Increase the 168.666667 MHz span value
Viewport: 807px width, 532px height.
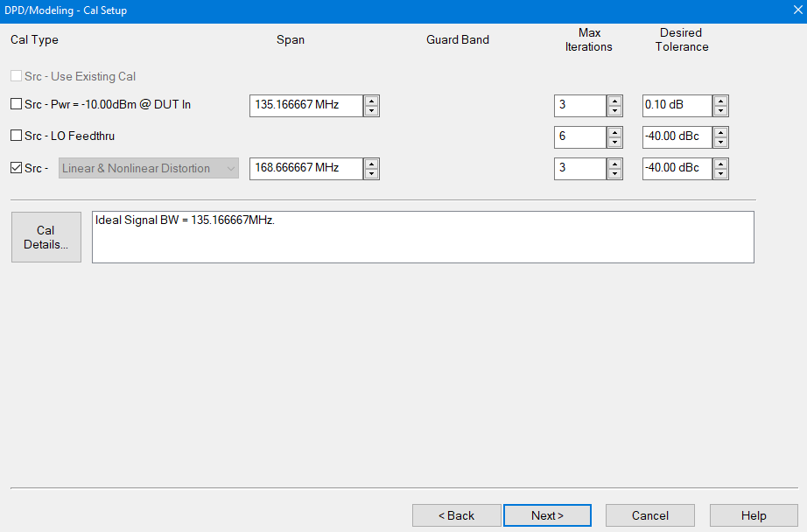pos(372,164)
